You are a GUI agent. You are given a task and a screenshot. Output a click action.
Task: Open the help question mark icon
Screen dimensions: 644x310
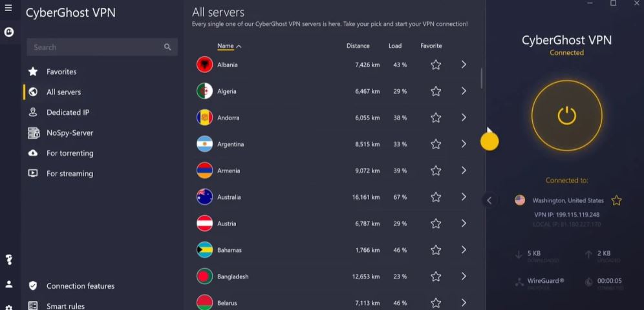point(9,260)
